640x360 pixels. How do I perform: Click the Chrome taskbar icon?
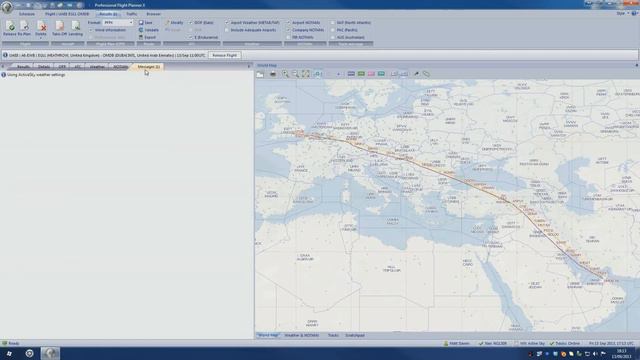click(x=29, y=353)
